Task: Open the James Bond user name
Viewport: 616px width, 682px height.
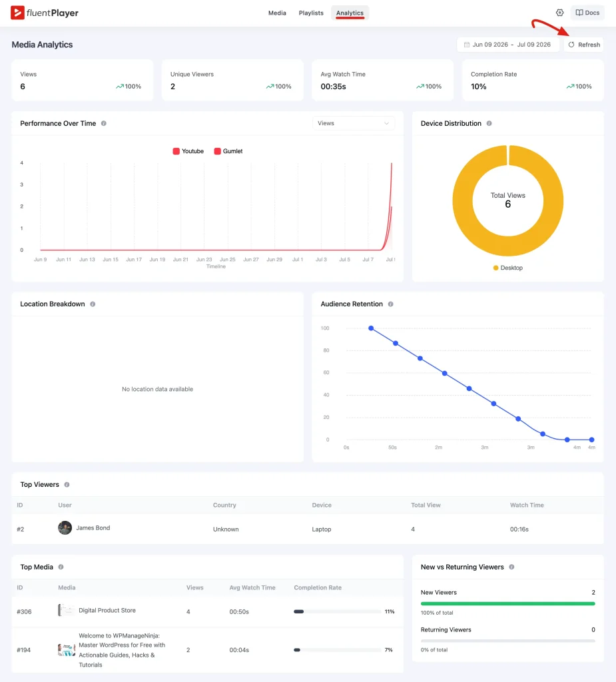Action: 93,527
